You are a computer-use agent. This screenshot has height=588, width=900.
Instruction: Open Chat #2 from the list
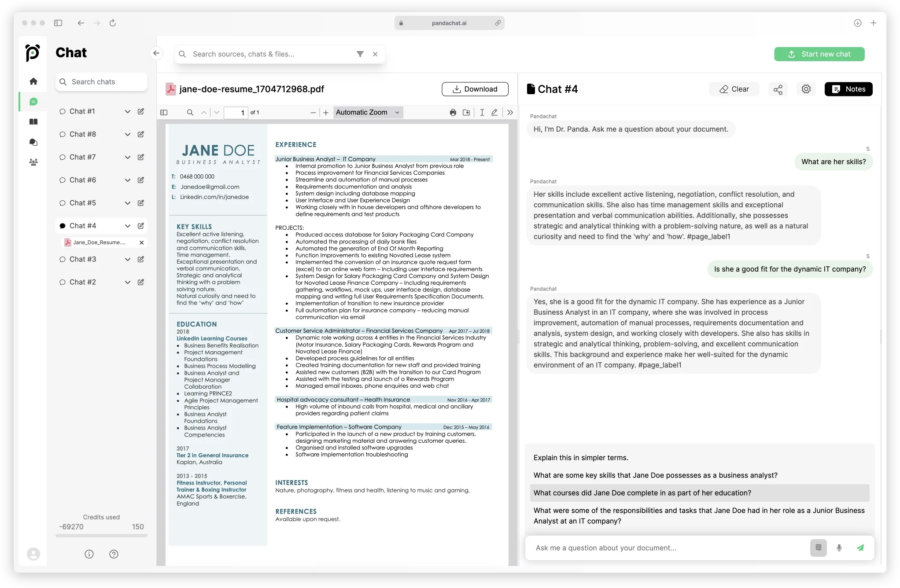tap(83, 282)
